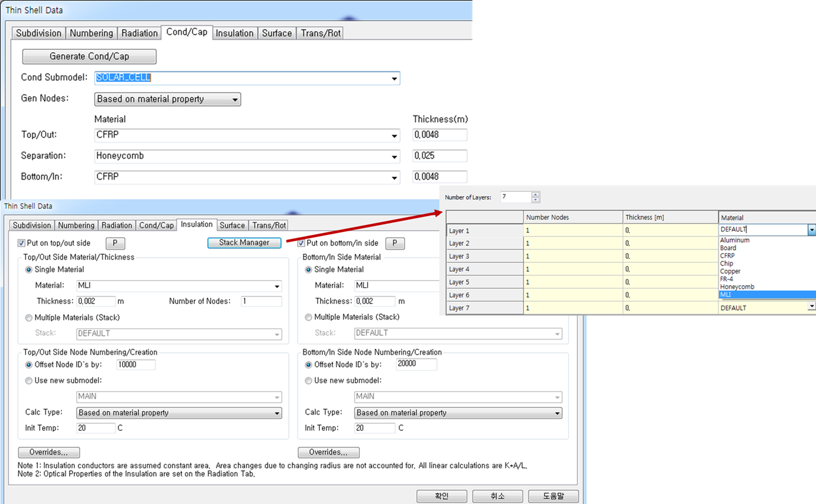Click bottom/in offset node ID field 20000
Screen dimensions: 816x504
(416, 364)
